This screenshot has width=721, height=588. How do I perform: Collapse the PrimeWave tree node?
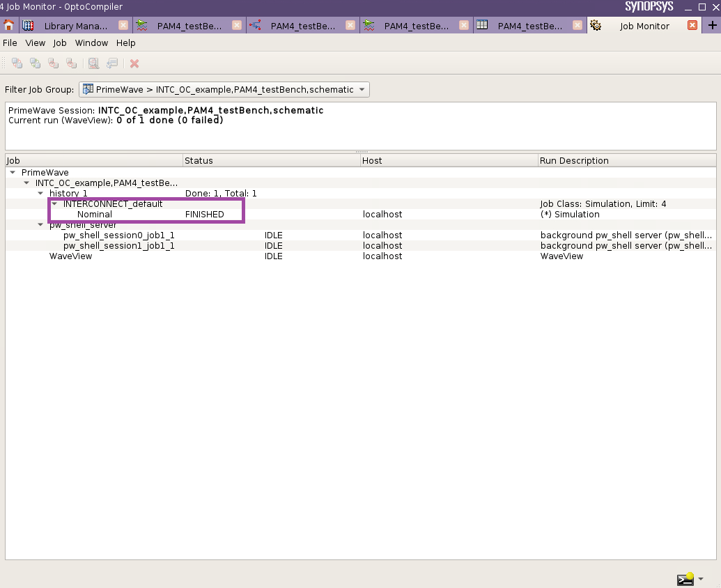coord(13,172)
